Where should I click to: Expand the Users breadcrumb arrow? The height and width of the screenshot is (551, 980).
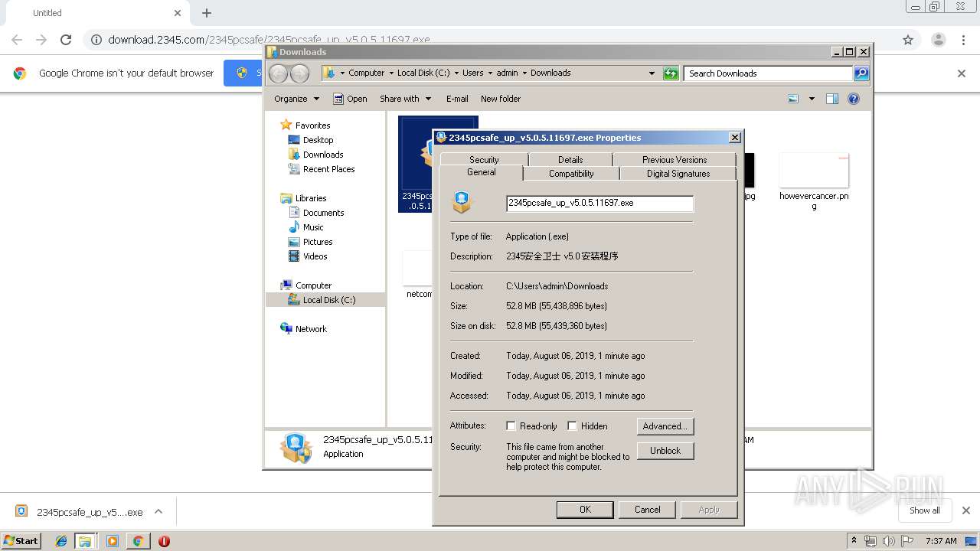tap(489, 73)
